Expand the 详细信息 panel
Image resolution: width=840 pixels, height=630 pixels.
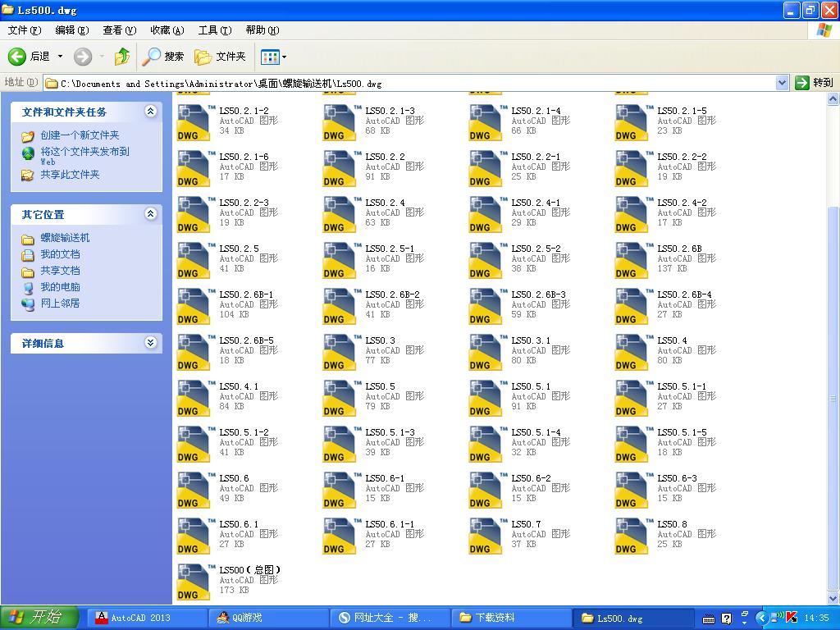150,343
